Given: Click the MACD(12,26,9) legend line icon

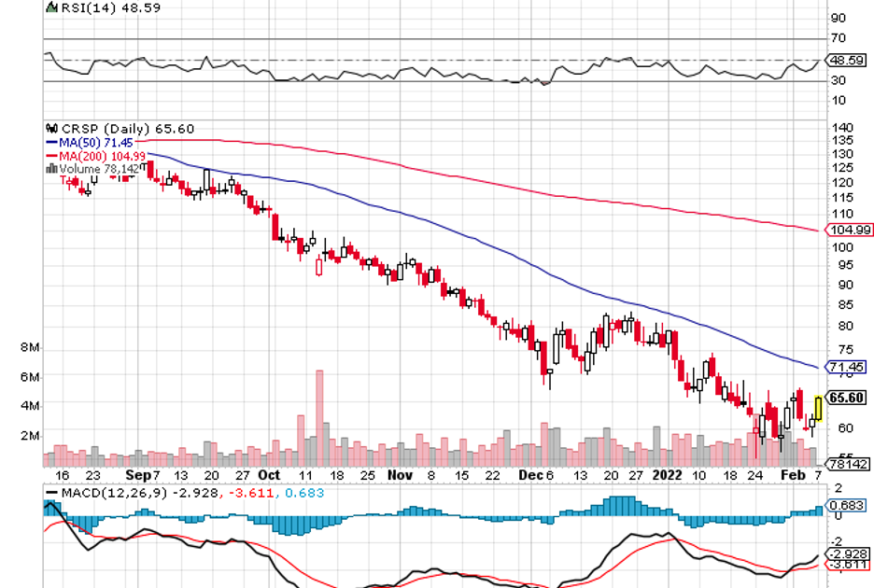Looking at the screenshot, I should pos(51,492).
